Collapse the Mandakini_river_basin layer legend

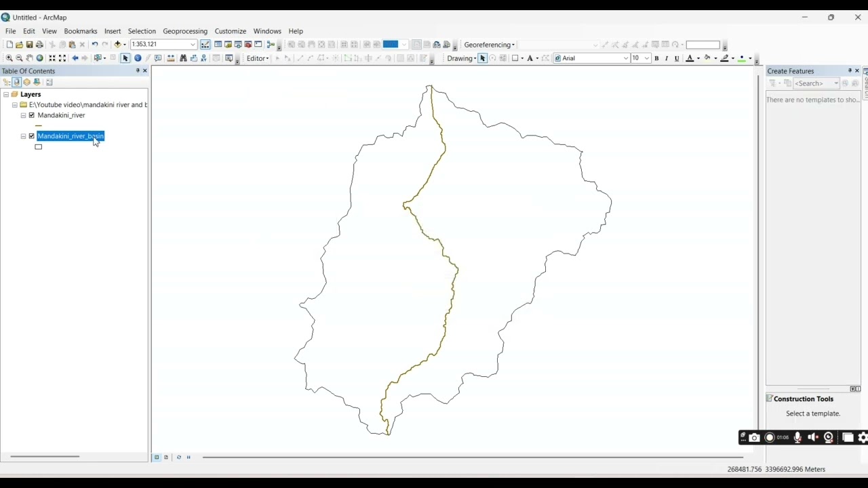point(24,136)
